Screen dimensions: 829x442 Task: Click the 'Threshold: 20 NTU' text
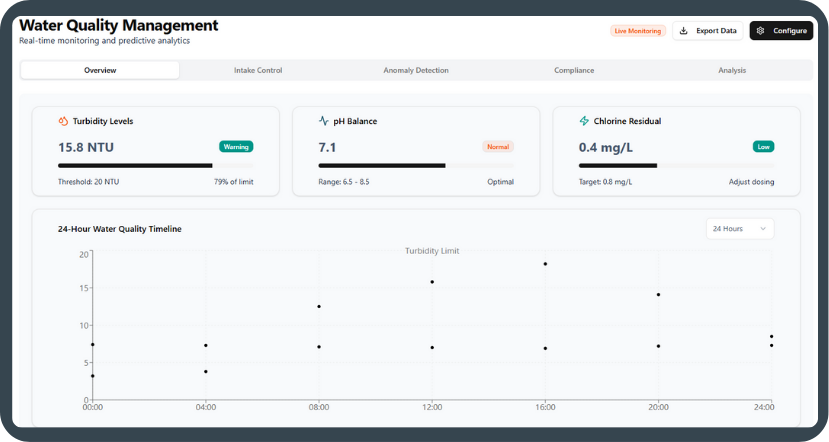(x=88, y=182)
